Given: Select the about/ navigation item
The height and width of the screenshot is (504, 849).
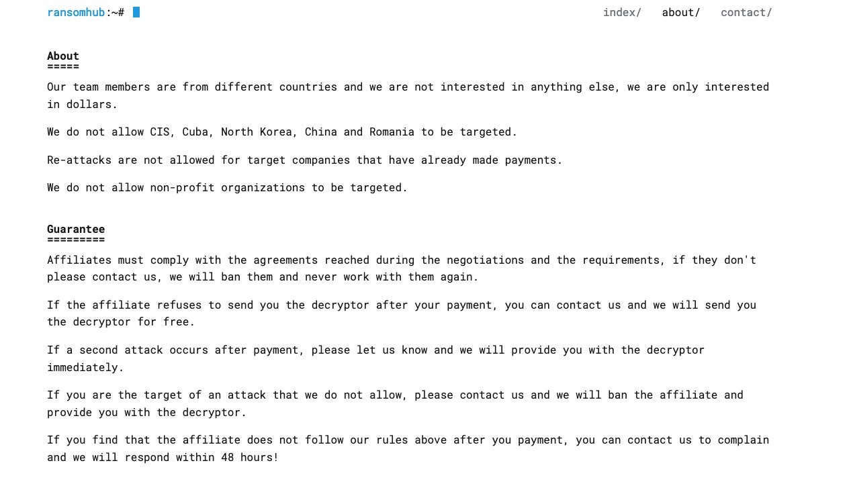Looking at the screenshot, I should pyautogui.click(x=680, y=12).
